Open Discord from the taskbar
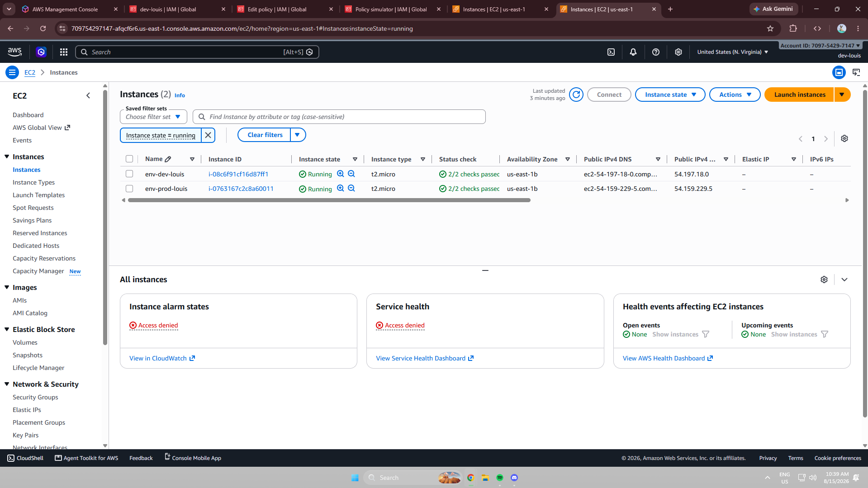The image size is (868, 488). click(x=514, y=478)
